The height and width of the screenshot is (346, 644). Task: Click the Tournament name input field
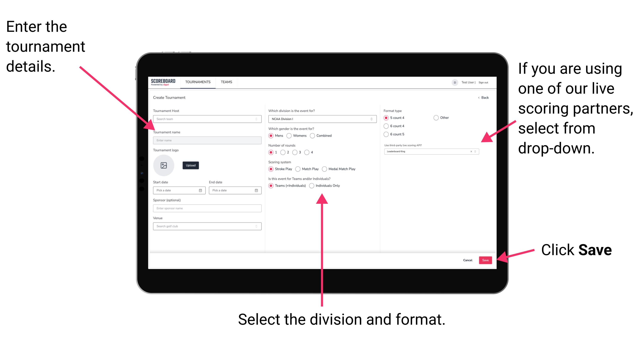click(x=206, y=141)
